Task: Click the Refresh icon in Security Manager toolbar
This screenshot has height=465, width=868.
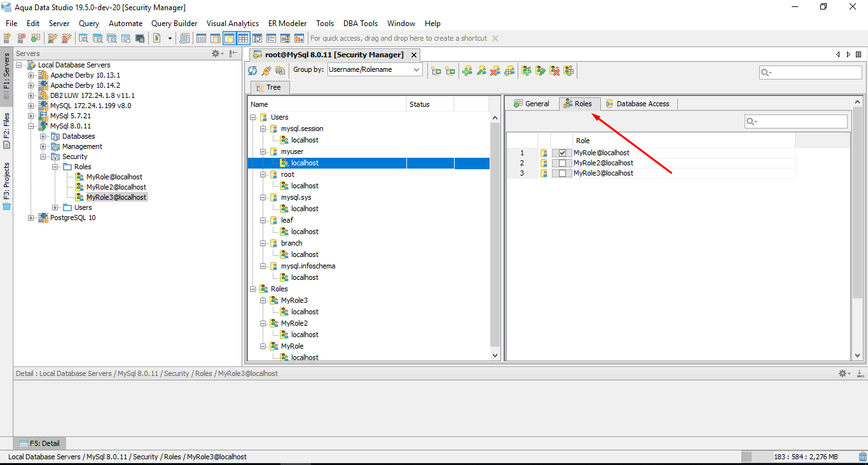Action: (x=252, y=70)
